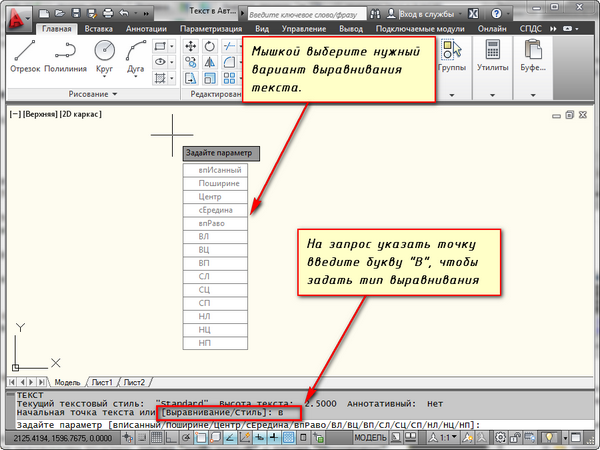The image size is (600, 450).
Task: Click the keyword search input field
Action: [307, 15]
